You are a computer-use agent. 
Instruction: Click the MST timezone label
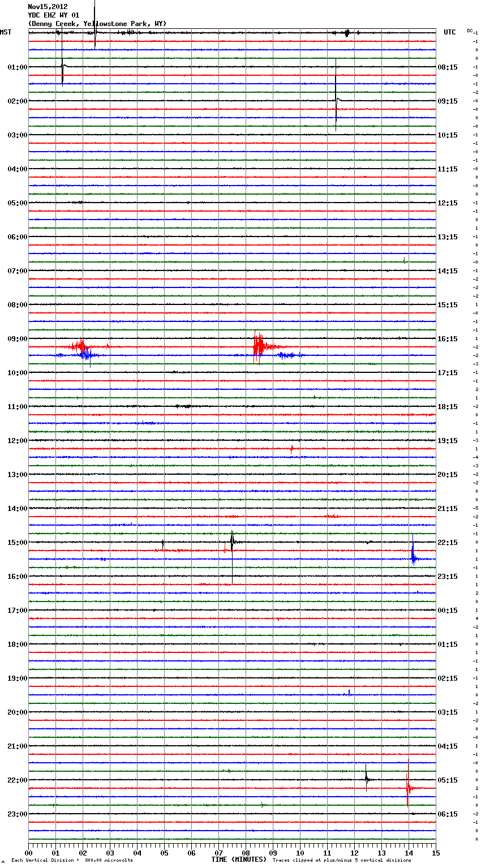6,32
